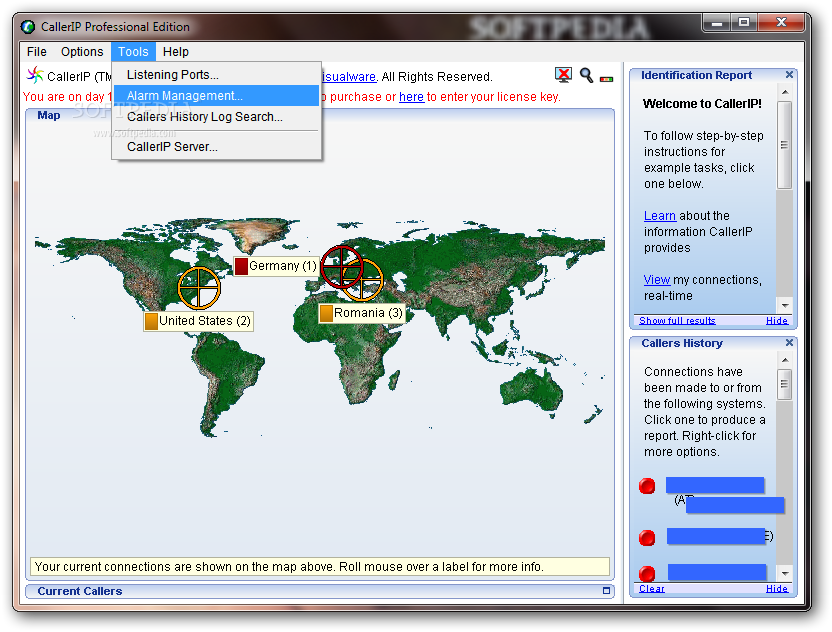
Task: Open Callers History Log Search...
Action: 216,117
